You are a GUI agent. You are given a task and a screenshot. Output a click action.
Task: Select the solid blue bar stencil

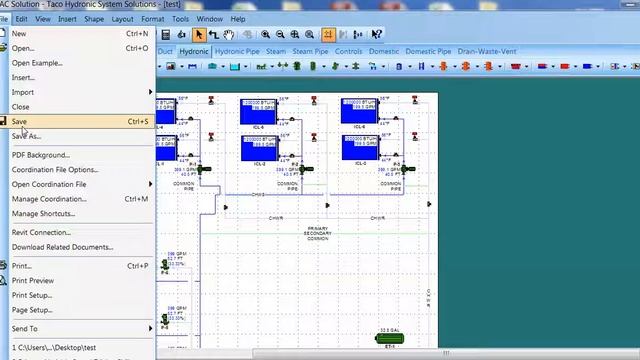(587, 66)
